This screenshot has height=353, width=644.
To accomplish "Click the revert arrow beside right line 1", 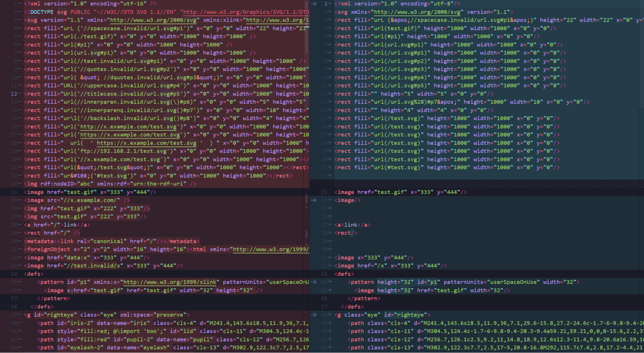I will point(314,4).
